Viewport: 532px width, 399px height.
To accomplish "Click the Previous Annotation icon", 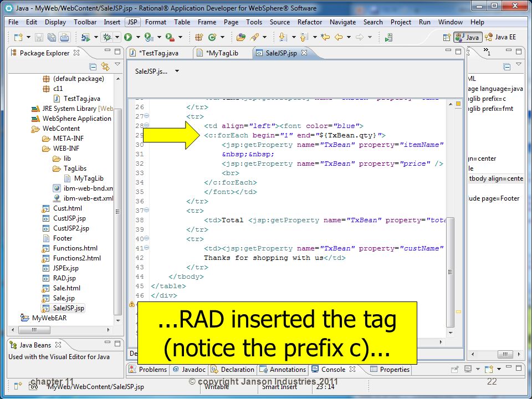I will 304,37.
